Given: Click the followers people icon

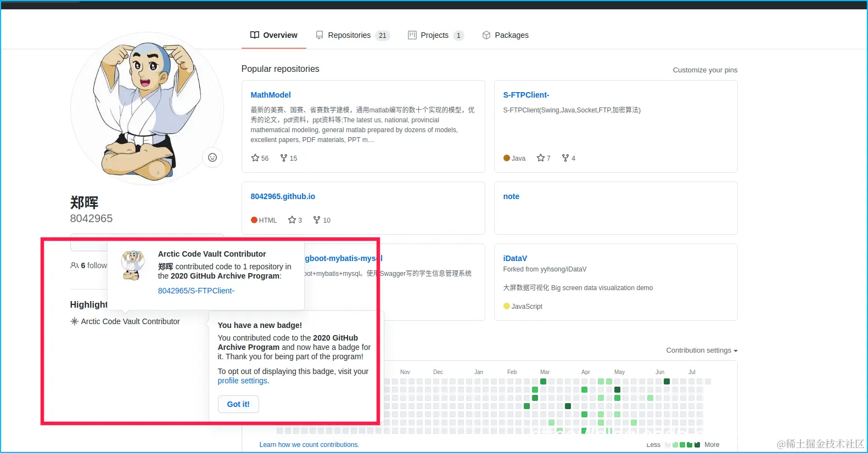Looking at the screenshot, I should (75, 265).
